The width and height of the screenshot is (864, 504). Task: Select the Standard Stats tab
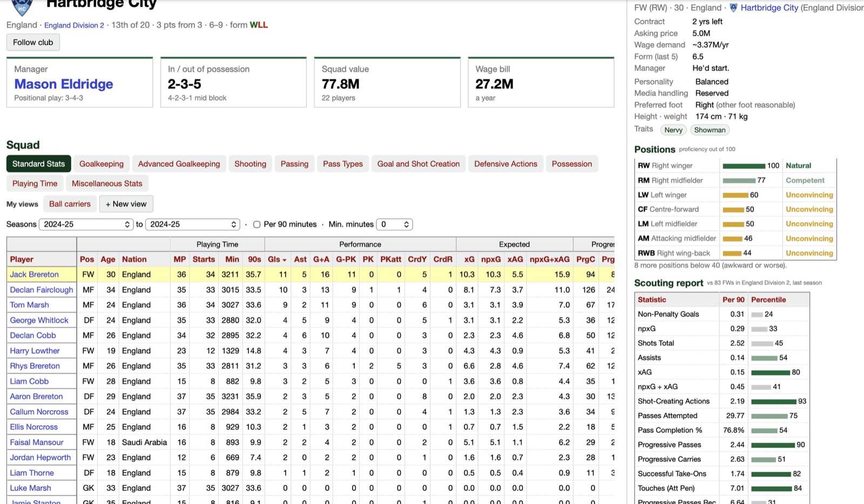pyautogui.click(x=38, y=164)
